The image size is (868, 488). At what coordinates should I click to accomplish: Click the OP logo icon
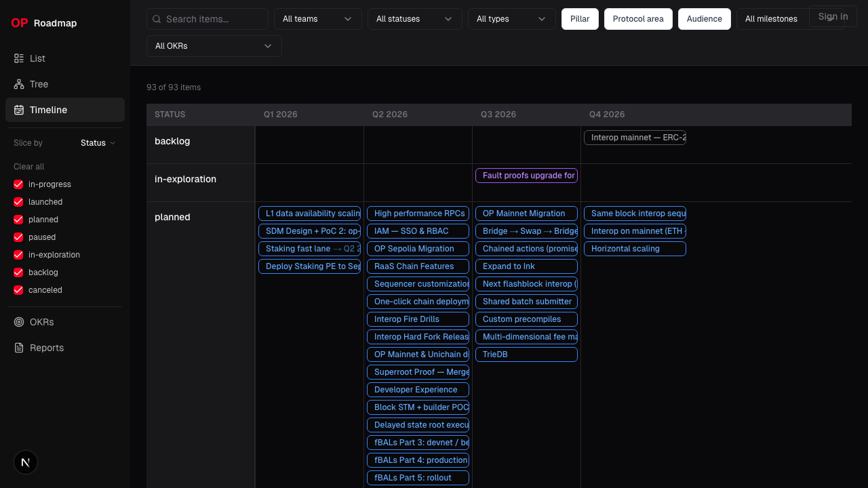click(19, 23)
